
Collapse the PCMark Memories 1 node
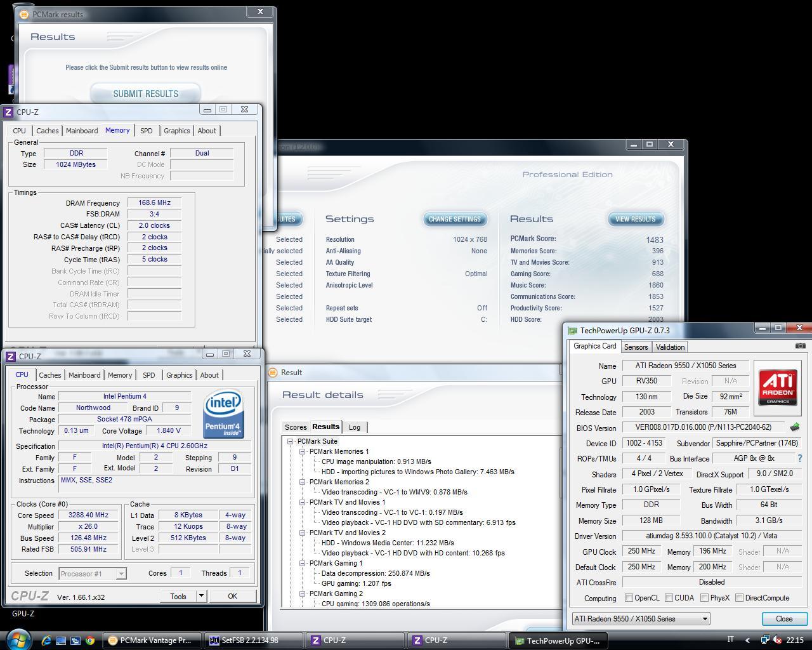(x=303, y=451)
